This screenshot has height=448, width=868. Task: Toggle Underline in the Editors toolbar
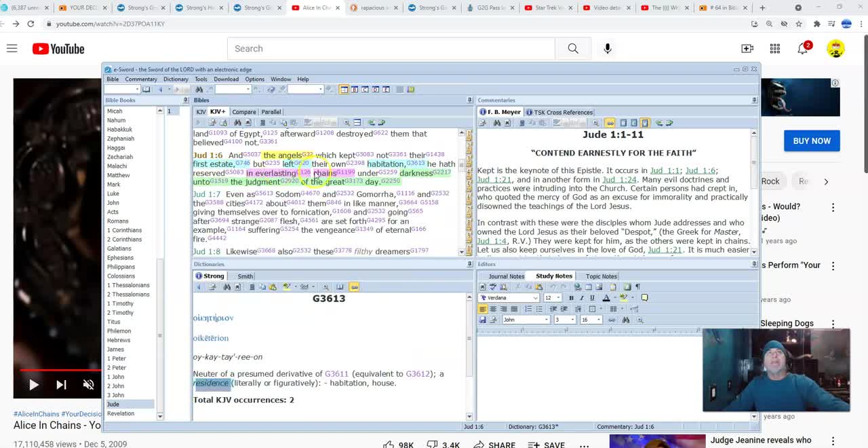coord(593,298)
